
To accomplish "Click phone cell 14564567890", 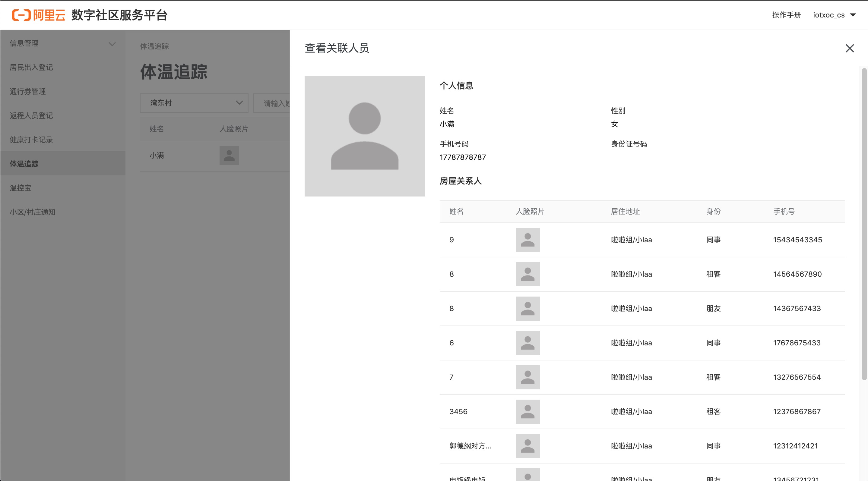I will pyautogui.click(x=797, y=274).
